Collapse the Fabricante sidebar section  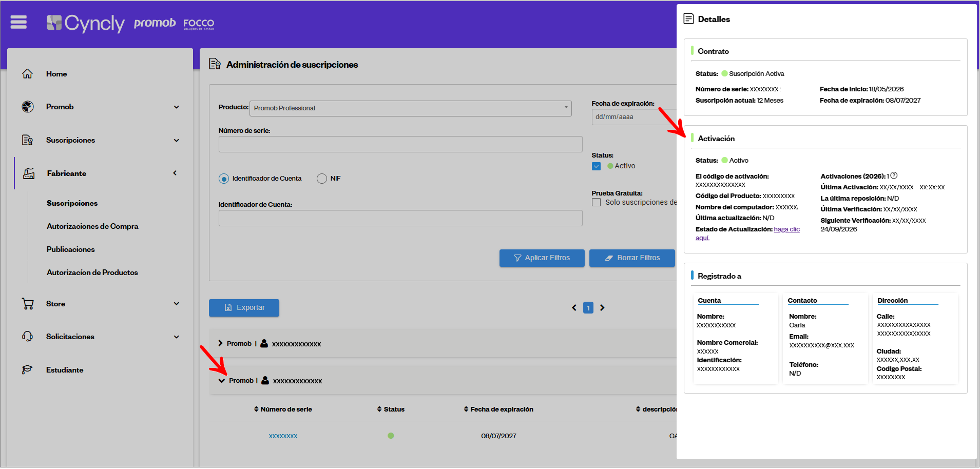(x=175, y=173)
